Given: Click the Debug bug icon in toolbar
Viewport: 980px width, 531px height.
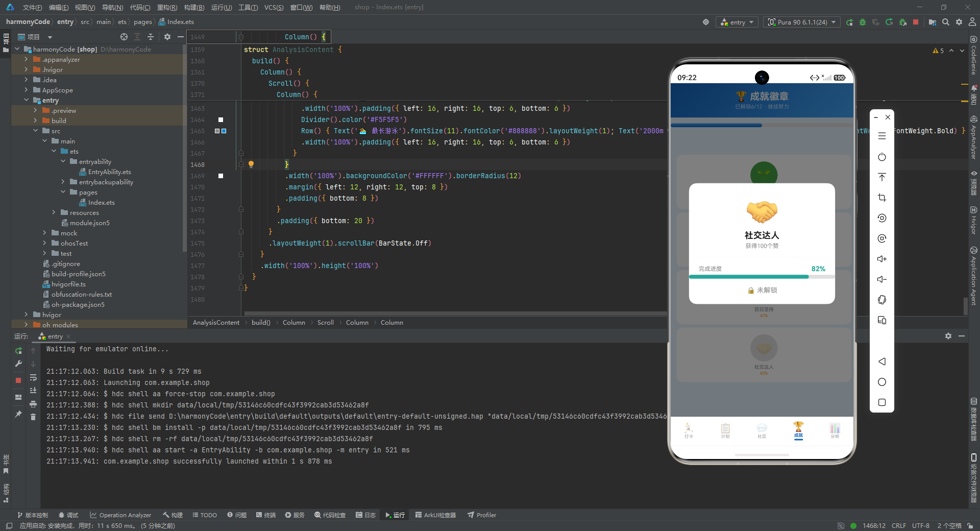Looking at the screenshot, I should point(863,22).
